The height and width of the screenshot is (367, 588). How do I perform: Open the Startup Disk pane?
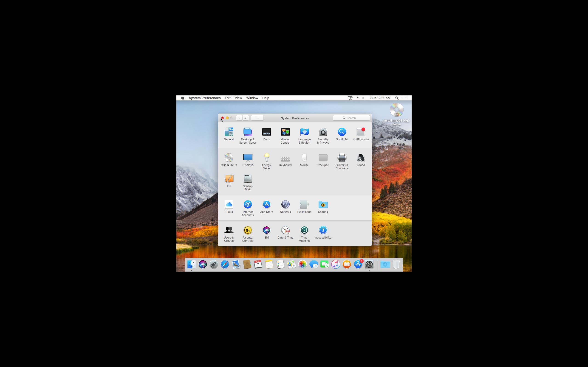point(248,179)
